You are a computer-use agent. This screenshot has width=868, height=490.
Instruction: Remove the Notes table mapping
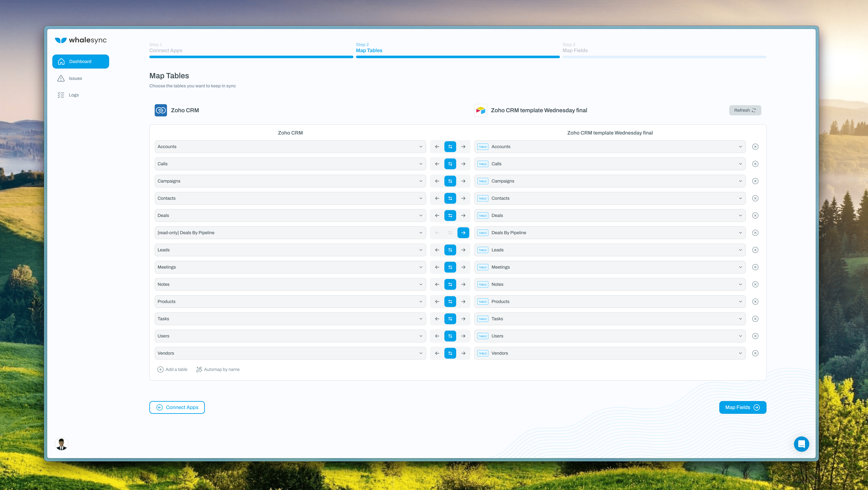click(x=755, y=284)
